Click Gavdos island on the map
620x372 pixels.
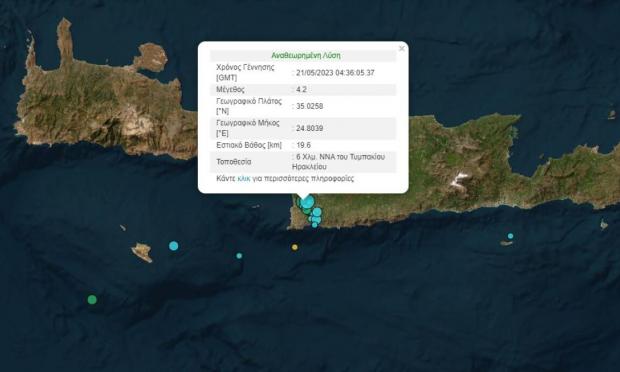142,252
